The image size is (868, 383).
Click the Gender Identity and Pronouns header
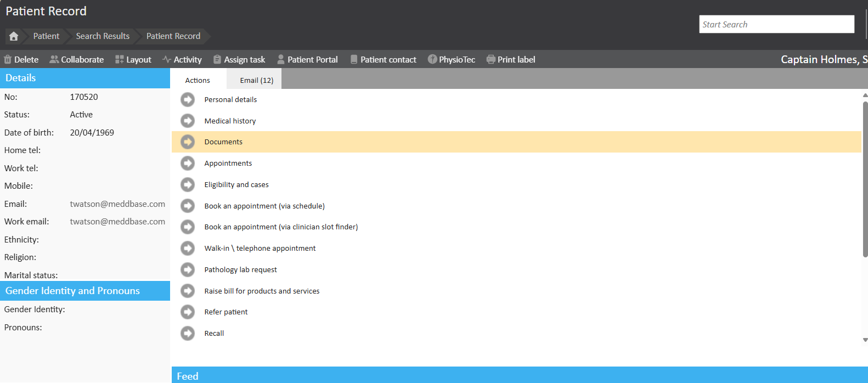coord(85,291)
